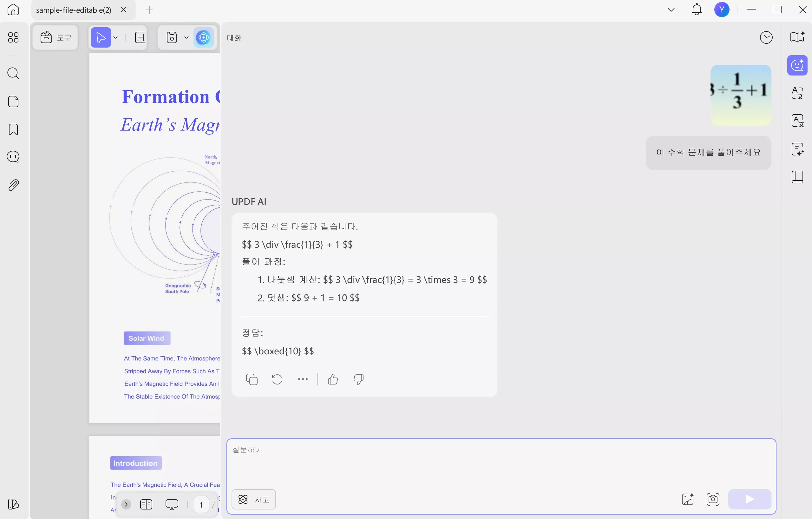Click the save document icon
The height and width of the screenshot is (519, 812).
tap(172, 37)
